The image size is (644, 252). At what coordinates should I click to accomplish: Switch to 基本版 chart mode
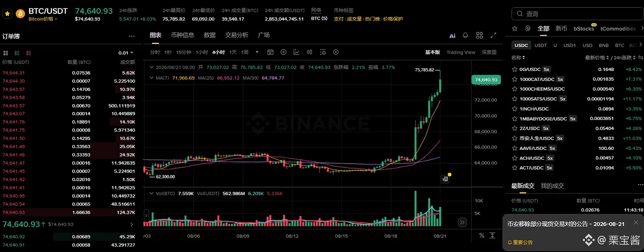(432, 52)
